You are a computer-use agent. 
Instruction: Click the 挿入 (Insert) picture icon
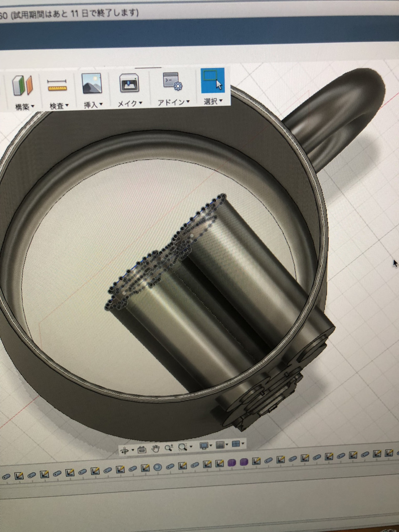[x=92, y=84]
